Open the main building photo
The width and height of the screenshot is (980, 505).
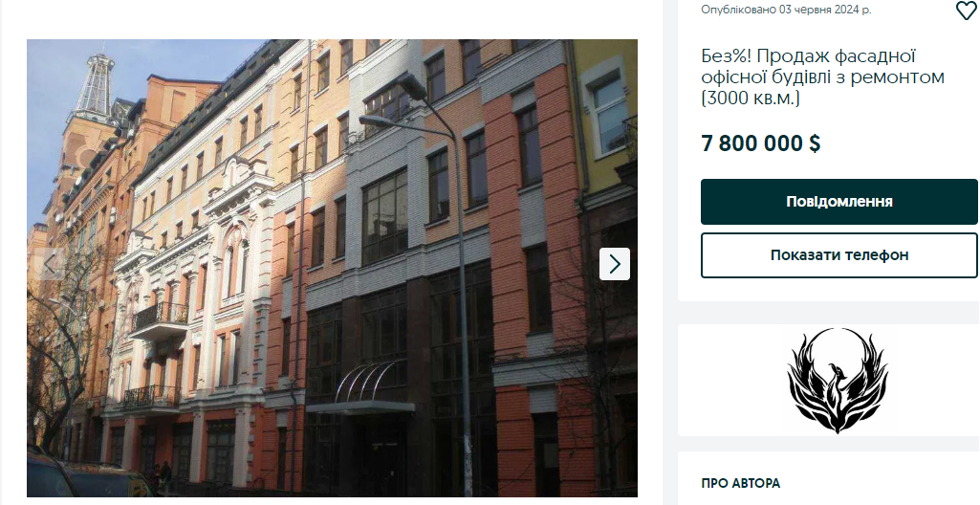coord(332,268)
